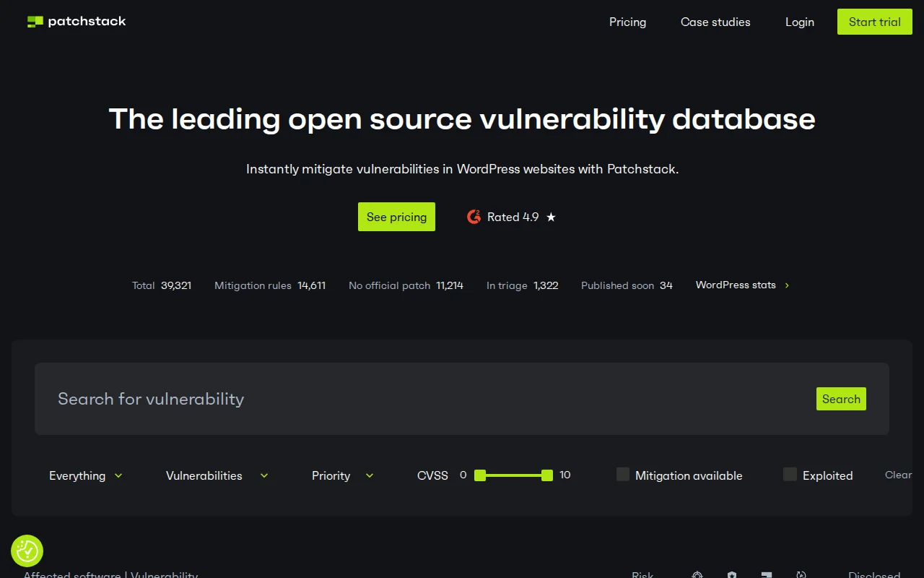Click the Search for vulnerability input field
The height and width of the screenshot is (578, 924).
(x=289, y=399)
